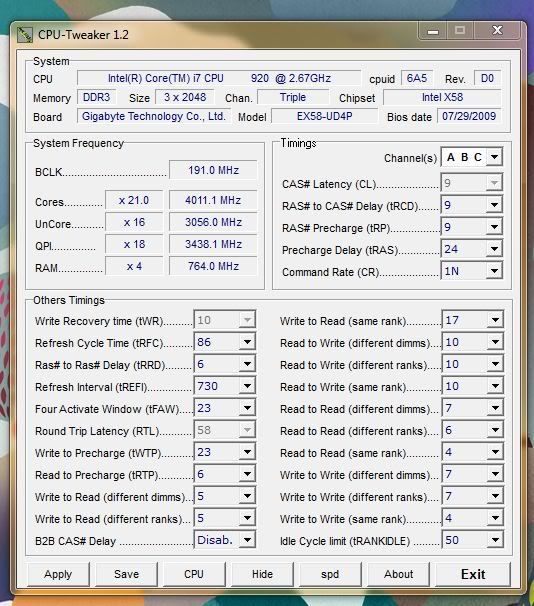The image size is (534, 606).
Task: Open Read to Write (different ranks) dropdown
Action: click(473, 364)
